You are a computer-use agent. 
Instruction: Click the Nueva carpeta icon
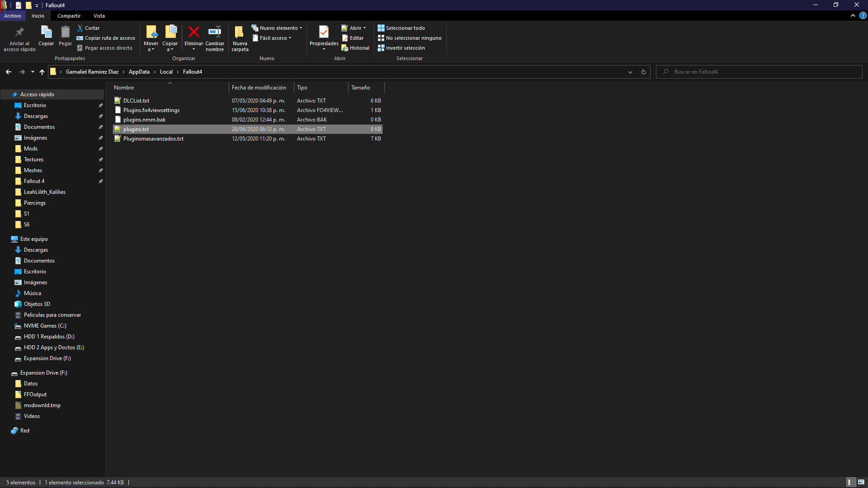(240, 32)
